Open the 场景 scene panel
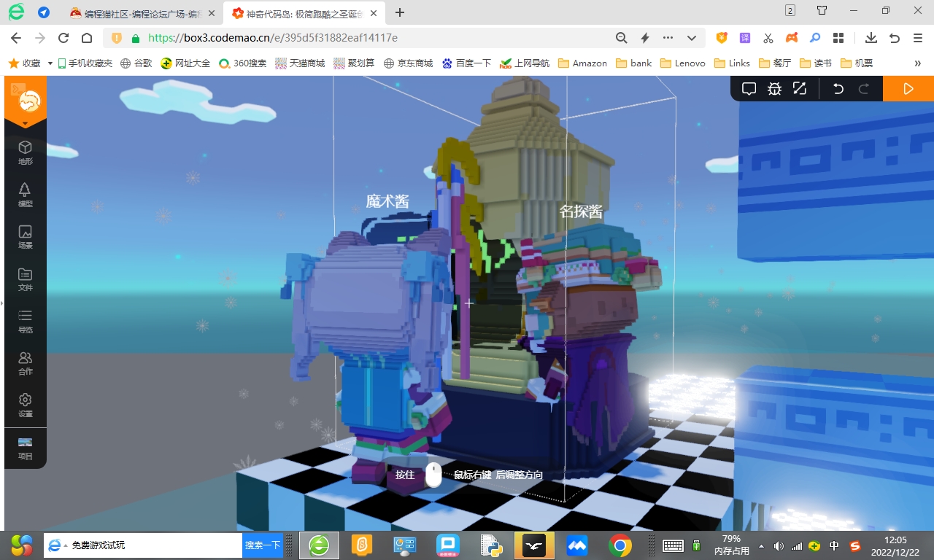 [26, 236]
